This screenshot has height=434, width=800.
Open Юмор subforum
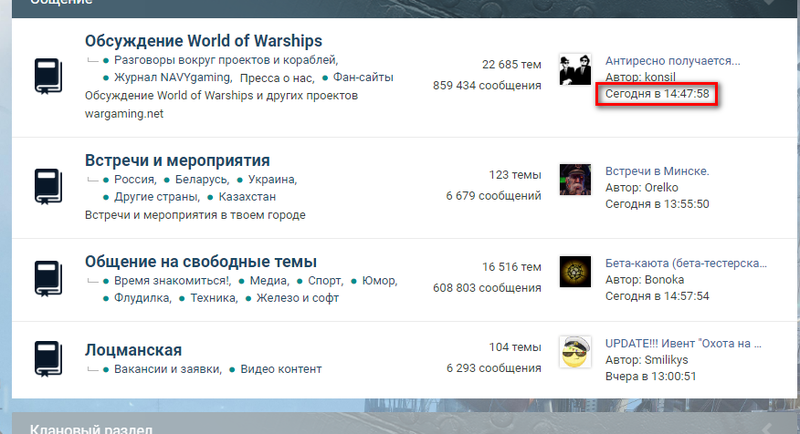tap(380, 281)
